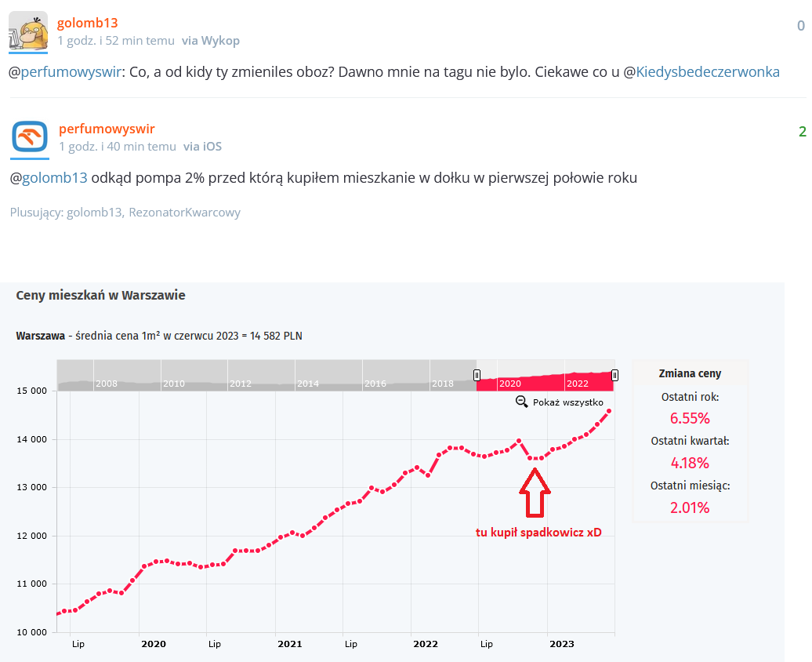Open golomb13 username link in first comment header

(87, 23)
